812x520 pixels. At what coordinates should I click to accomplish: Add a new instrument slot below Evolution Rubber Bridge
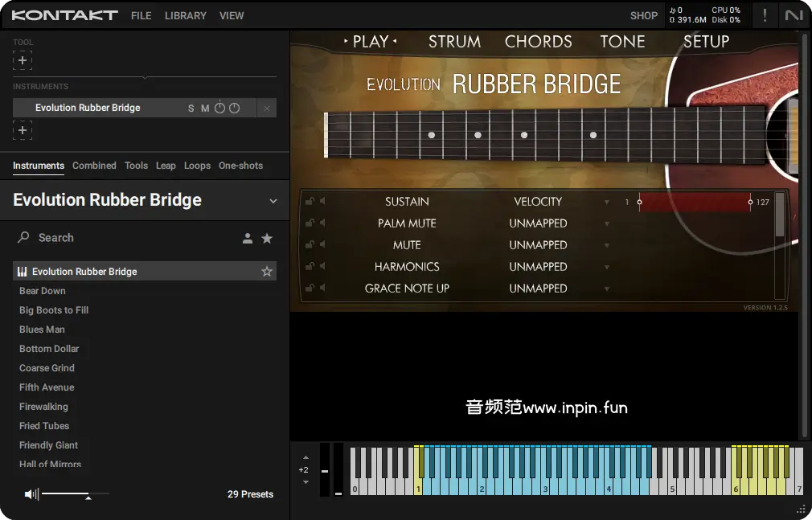(x=23, y=130)
